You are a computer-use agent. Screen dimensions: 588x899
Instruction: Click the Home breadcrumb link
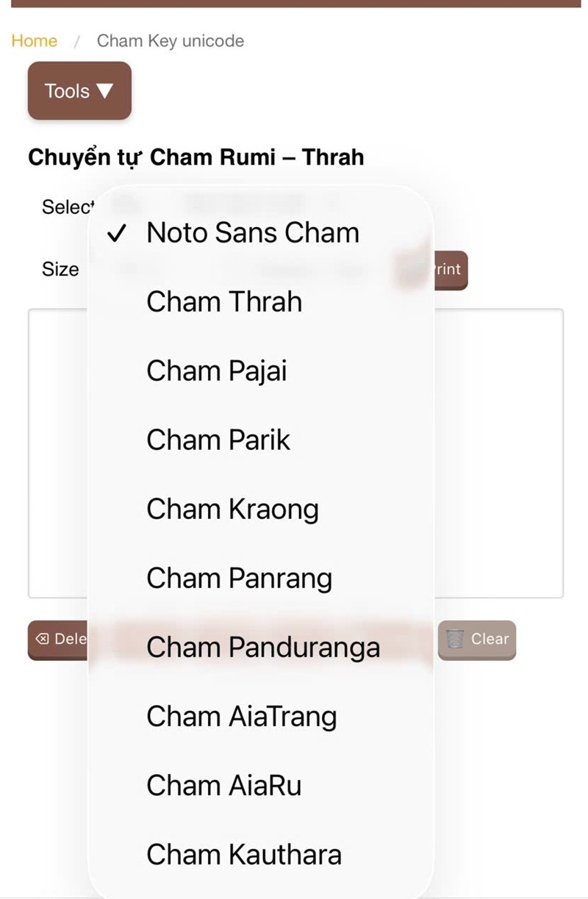pos(34,41)
